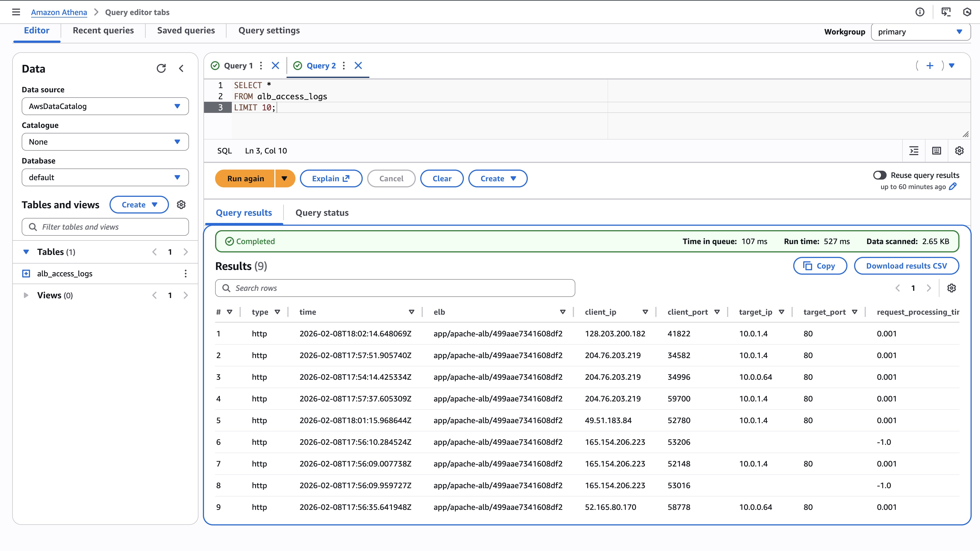
Task: Format the SQL query with the autoformat icon
Action: click(914, 151)
